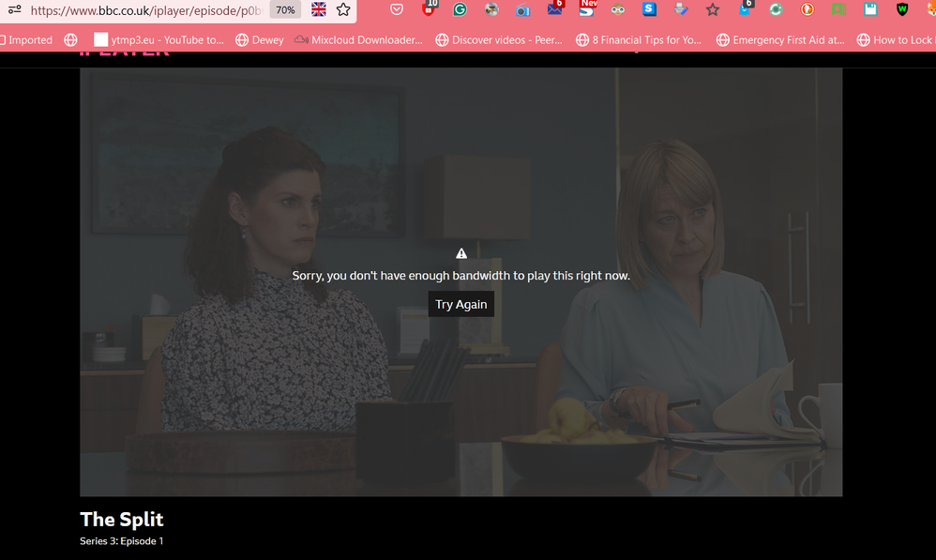Click the teal floppy disk save extension
The height and width of the screenshot is (560, 936).
870,9
